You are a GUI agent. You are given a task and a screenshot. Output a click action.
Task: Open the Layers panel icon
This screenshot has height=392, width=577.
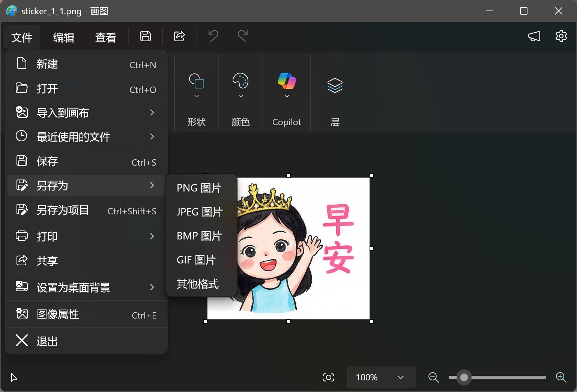[x=335, y=85]
